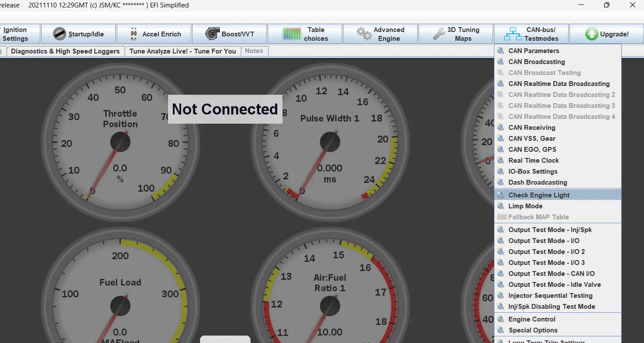Screen dimensions: 644x343
Task: Switch to Diagnostics & High Speed Loggers tab
Action: click(65, 51)
